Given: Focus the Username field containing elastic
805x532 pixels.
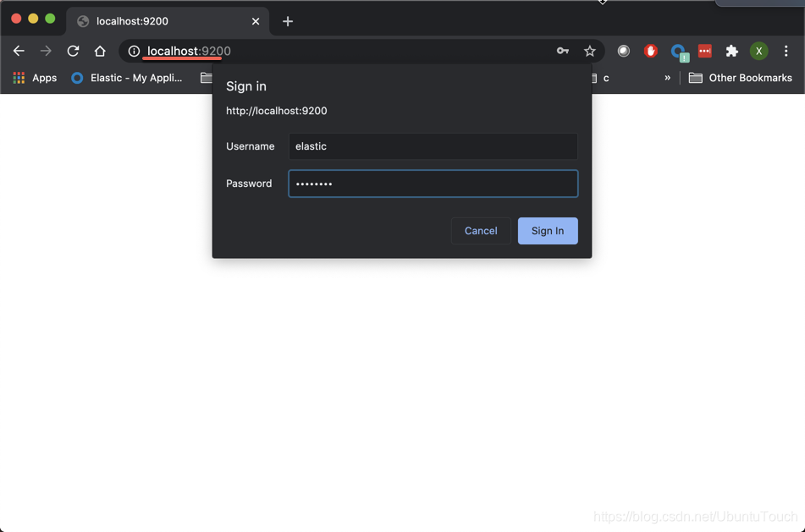Looking at the screenshot, I should (x=433, y=146).
